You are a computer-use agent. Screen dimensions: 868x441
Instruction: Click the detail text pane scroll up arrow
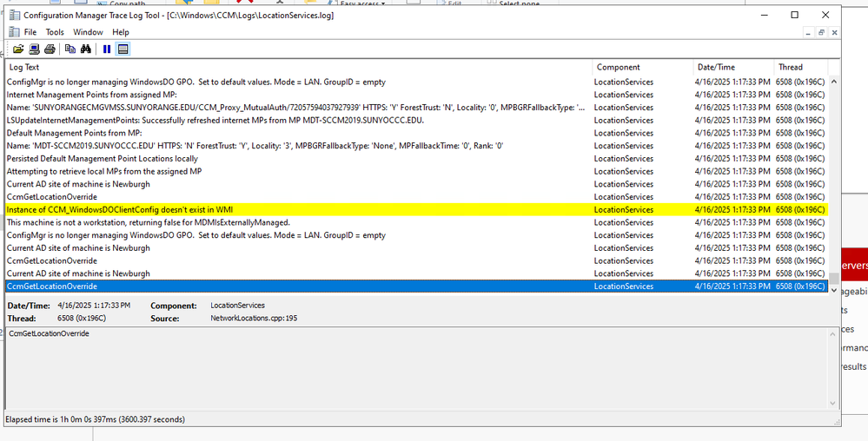pyautogui.click(x=832, y=333)
